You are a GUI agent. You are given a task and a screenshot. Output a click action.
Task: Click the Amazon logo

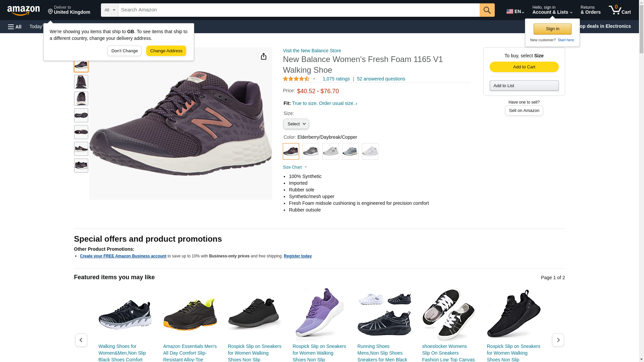[23, 10]
